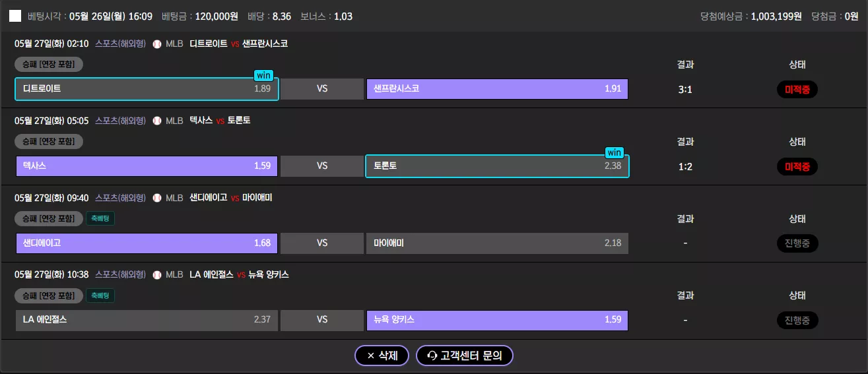Select the 뉴욕 양키스 1.59 odds cell

point(497,320)
